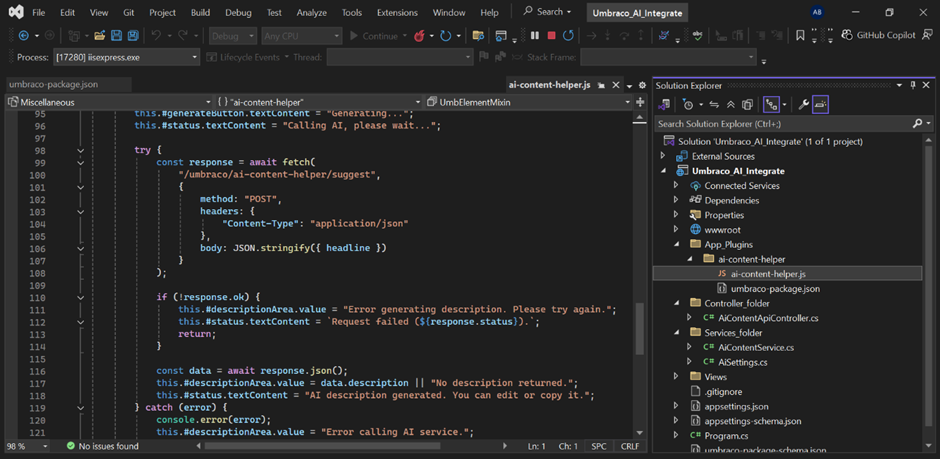940x459 pixels.
Task: Stop debugging with the red square
Action: click(x=551, y=36)
